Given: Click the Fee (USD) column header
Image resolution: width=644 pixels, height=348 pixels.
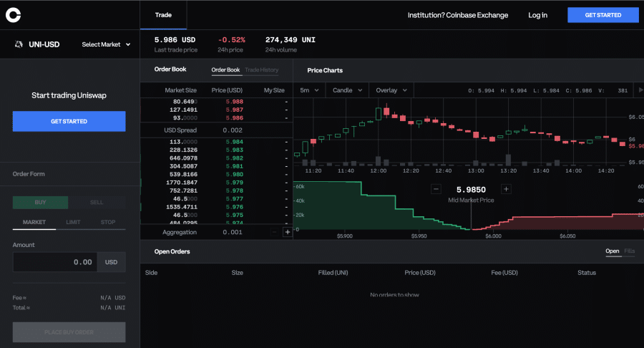Looking at the screenshot, I should coord(504,272).
